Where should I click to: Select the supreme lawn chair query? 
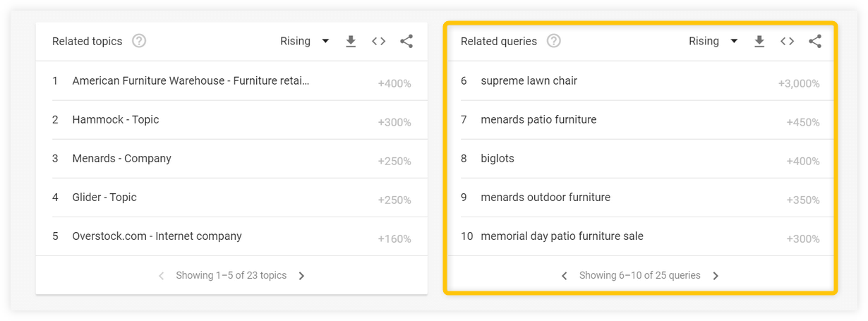(641, 81)
